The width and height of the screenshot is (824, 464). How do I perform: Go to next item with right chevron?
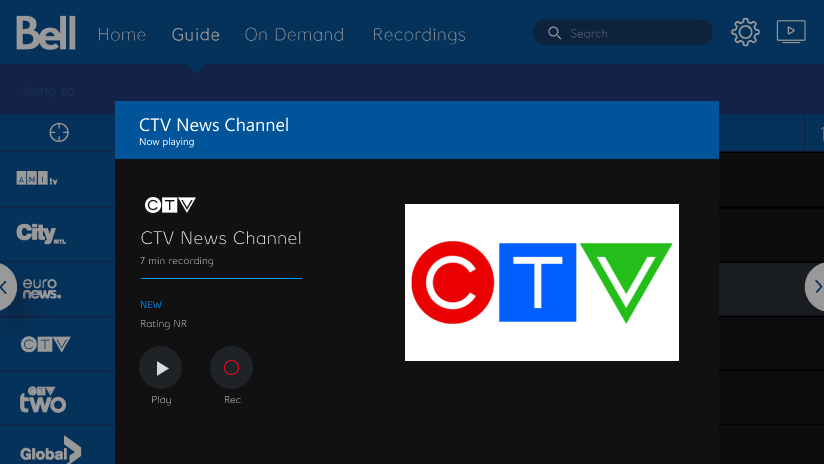coord(817,287)
